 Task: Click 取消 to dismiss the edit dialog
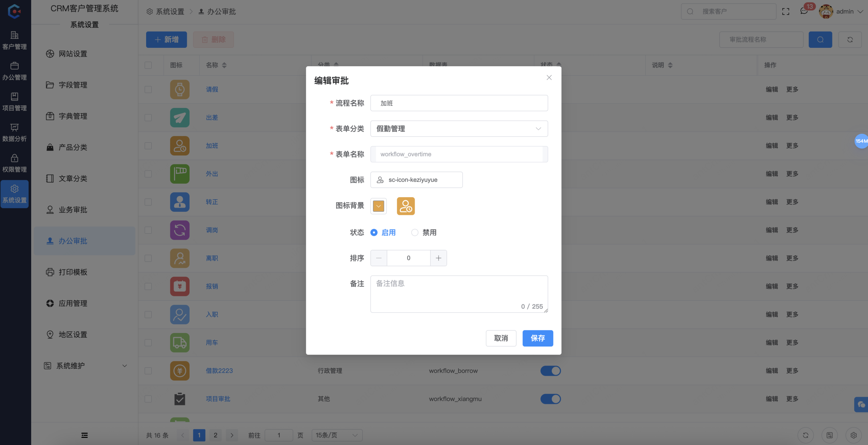(501, 338)
